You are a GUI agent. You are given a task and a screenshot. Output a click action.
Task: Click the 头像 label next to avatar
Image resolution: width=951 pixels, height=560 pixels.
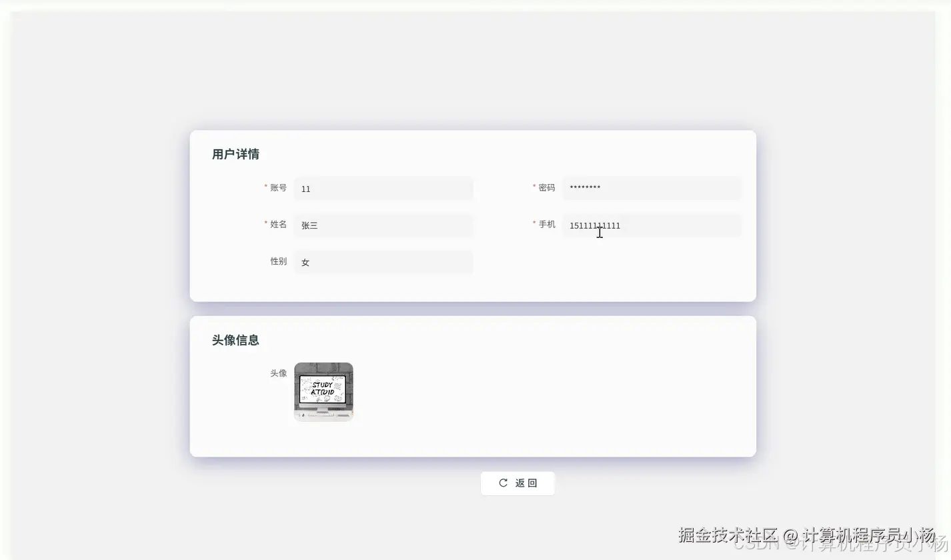coord(278,373)
